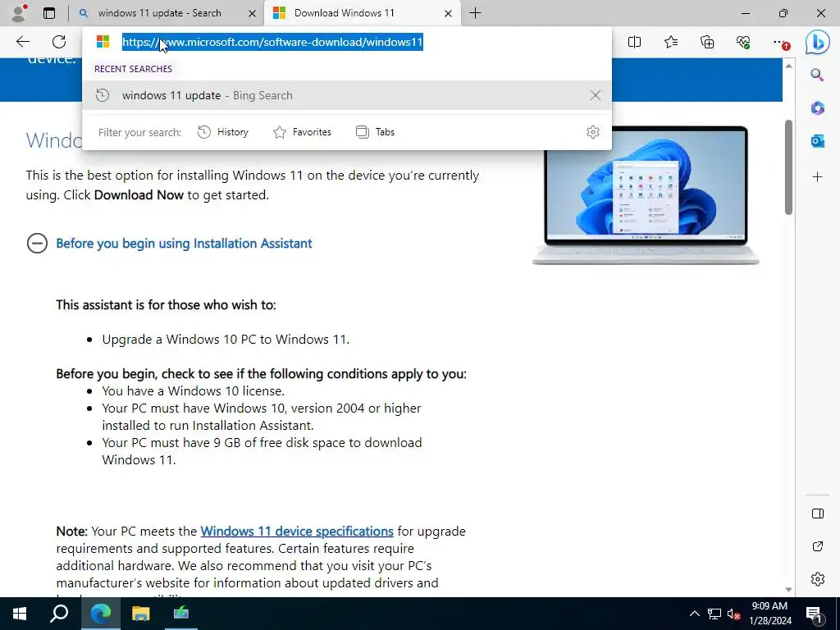Toggle the split screen icon
This screenshot has height=630, width=840.
point(634,42)
